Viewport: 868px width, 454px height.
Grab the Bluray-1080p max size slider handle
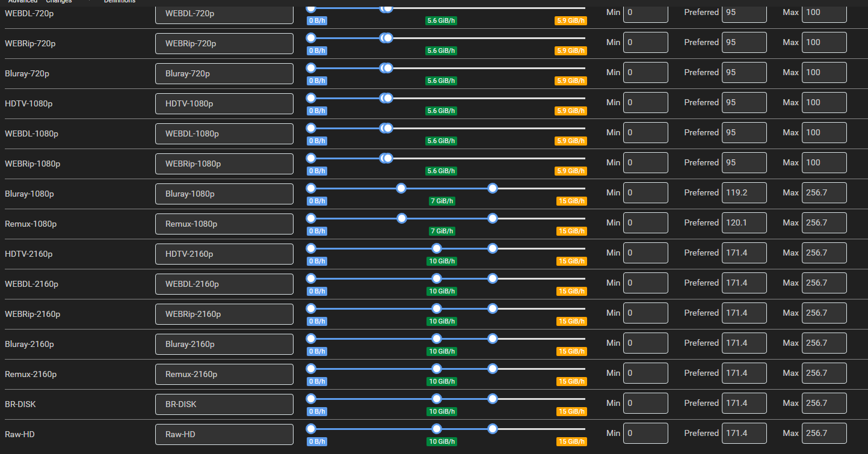coord(493,188)
